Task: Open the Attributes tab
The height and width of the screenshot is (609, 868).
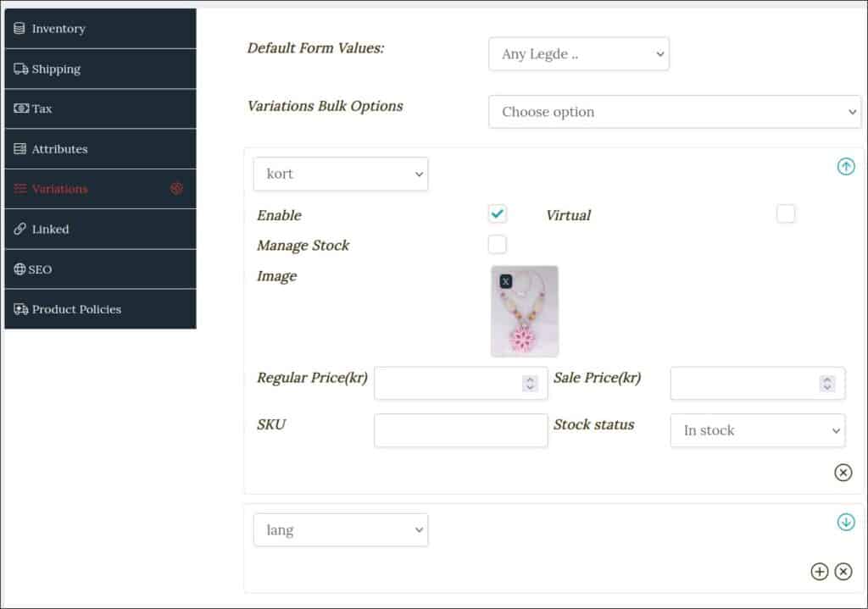Action: [x=100, y=149]
